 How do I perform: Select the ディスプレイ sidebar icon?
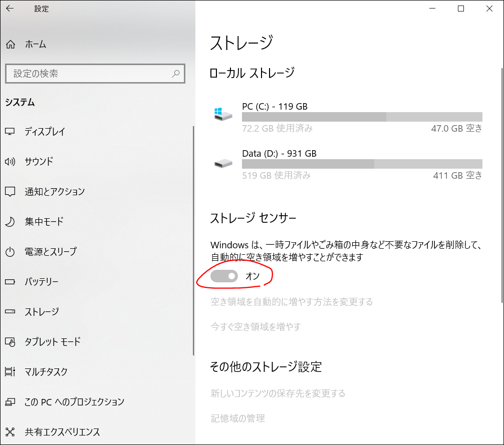point(10,132)
